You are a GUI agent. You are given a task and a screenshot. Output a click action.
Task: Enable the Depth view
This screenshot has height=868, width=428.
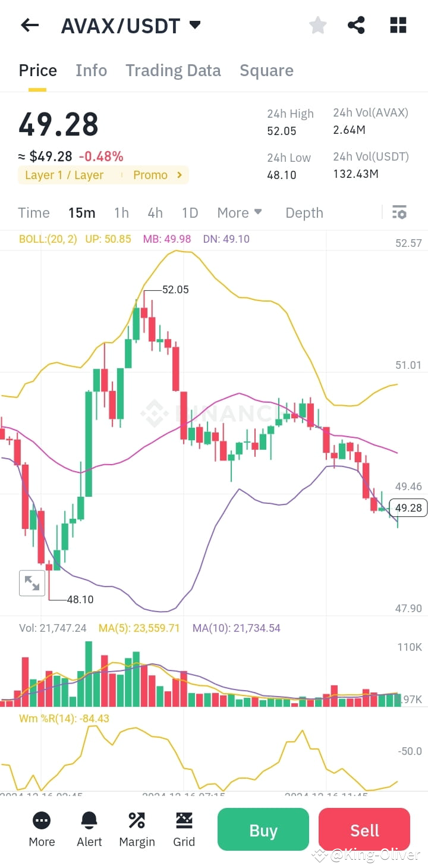pyautogui.click(x=304, y=212)
